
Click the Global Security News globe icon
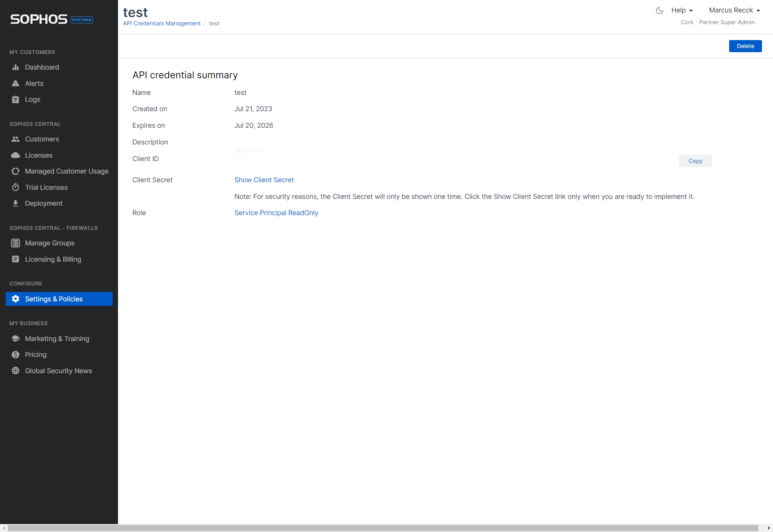pos(16,371)
